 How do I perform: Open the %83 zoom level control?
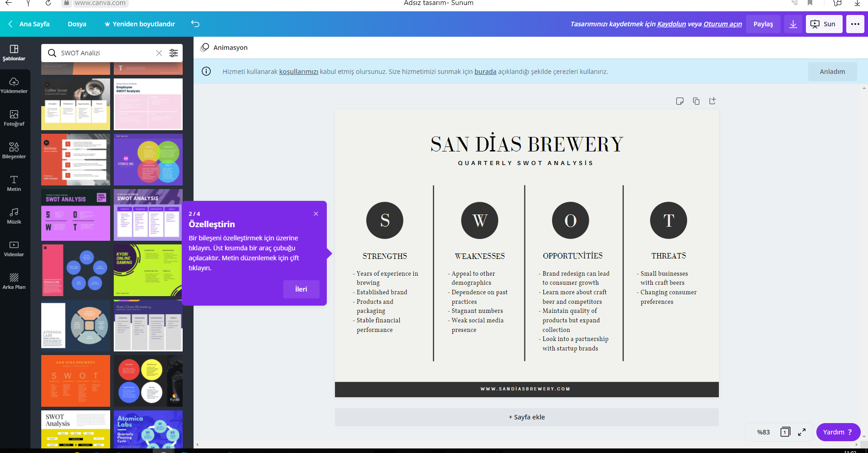click(x=763, y=432)
